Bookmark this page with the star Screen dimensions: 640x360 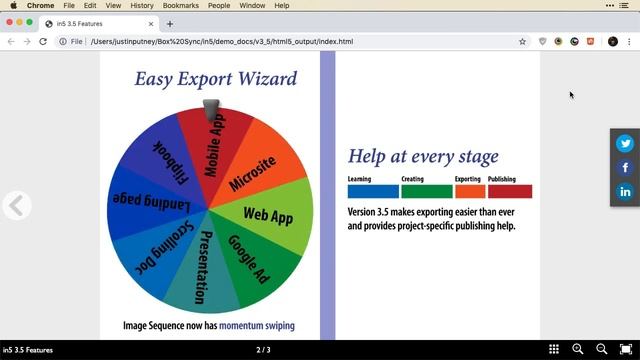coord(522,42)
